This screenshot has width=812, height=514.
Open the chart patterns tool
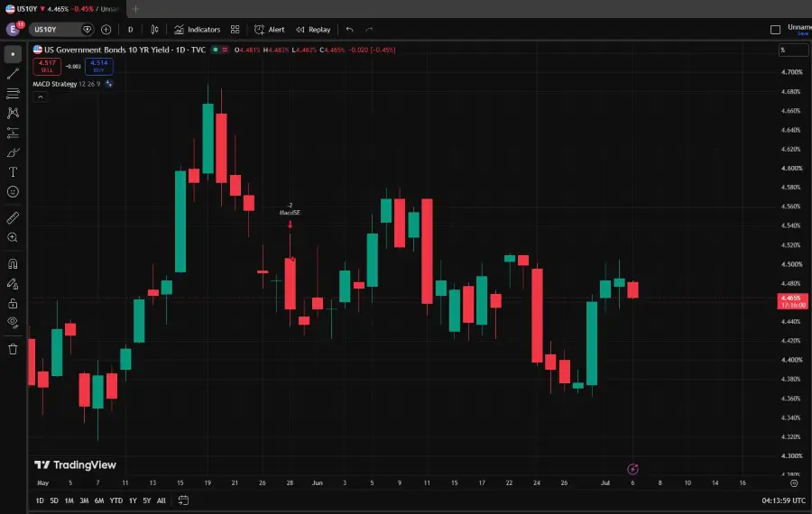[13, 113]
